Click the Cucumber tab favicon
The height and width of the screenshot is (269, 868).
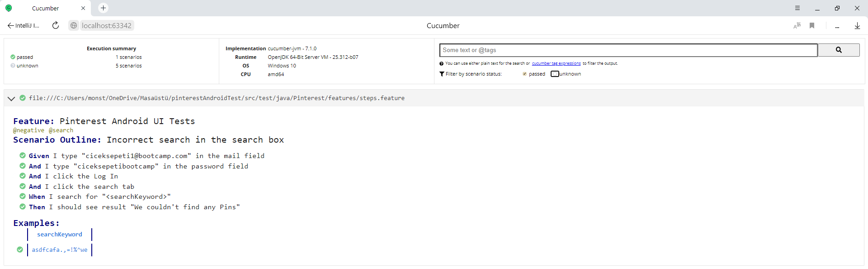coord(9,8)
